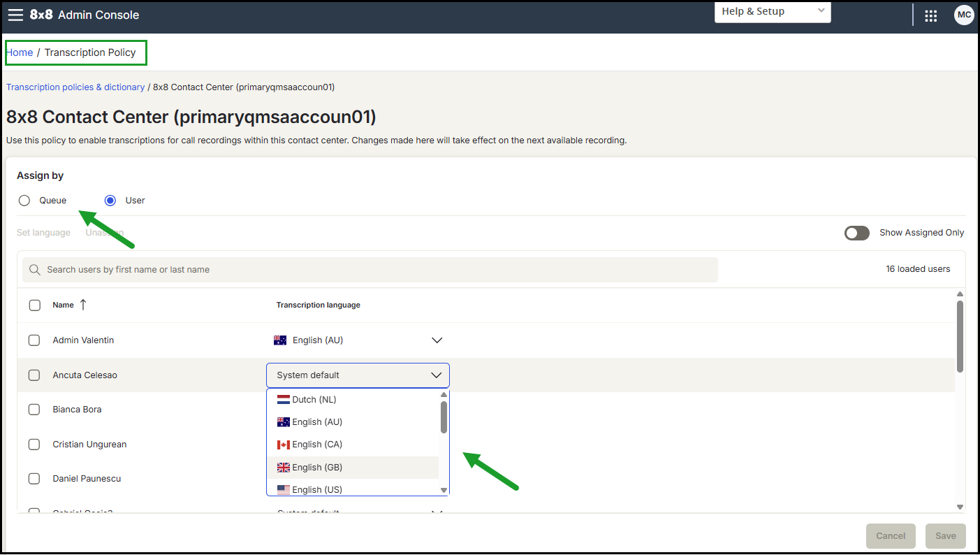Check the Ancuta Celesao checkbox
This screenshot has height=555, width=980.
tap(34, 375)
